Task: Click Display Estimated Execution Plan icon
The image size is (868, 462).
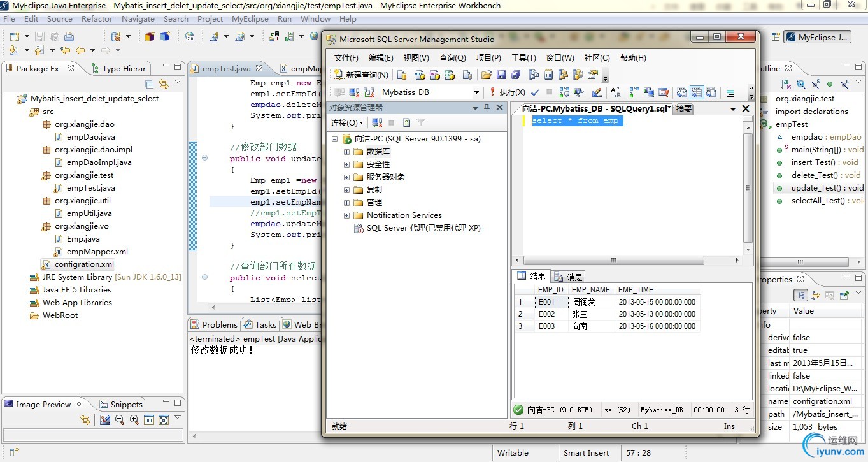Action: point(564,92)
